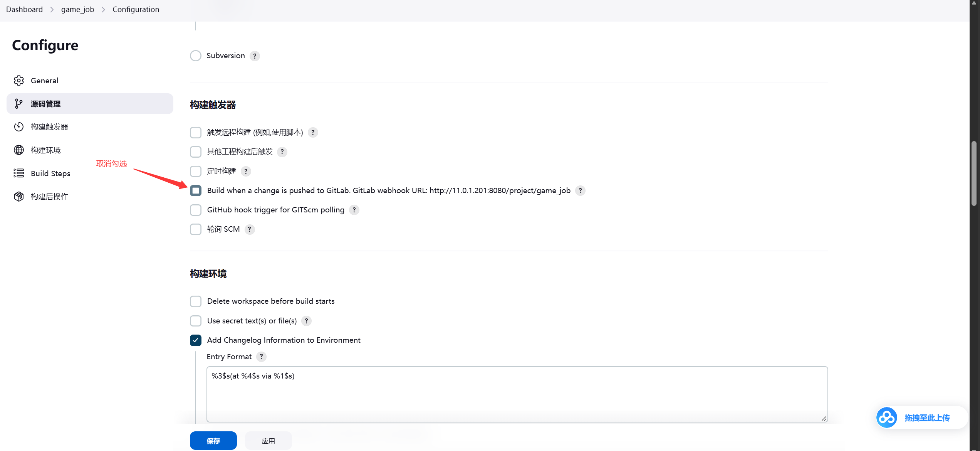Enable 定时构建 checkbox
Image resolution: width=980 pixels, height=451 pixels.
(x=196, y=171)
